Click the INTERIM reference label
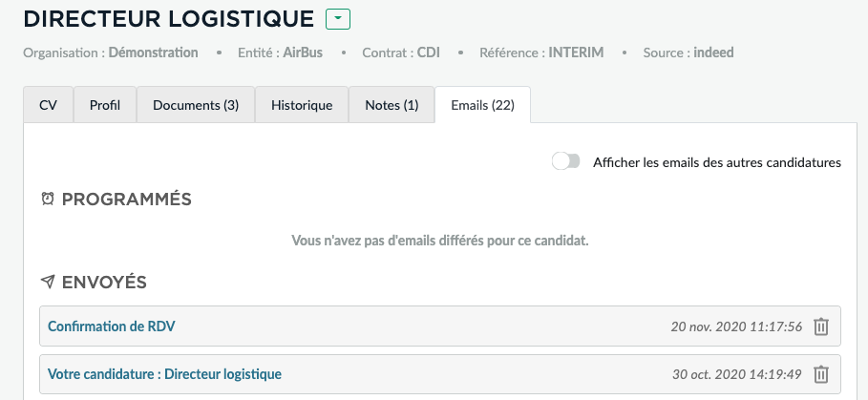 coord(576,53)
